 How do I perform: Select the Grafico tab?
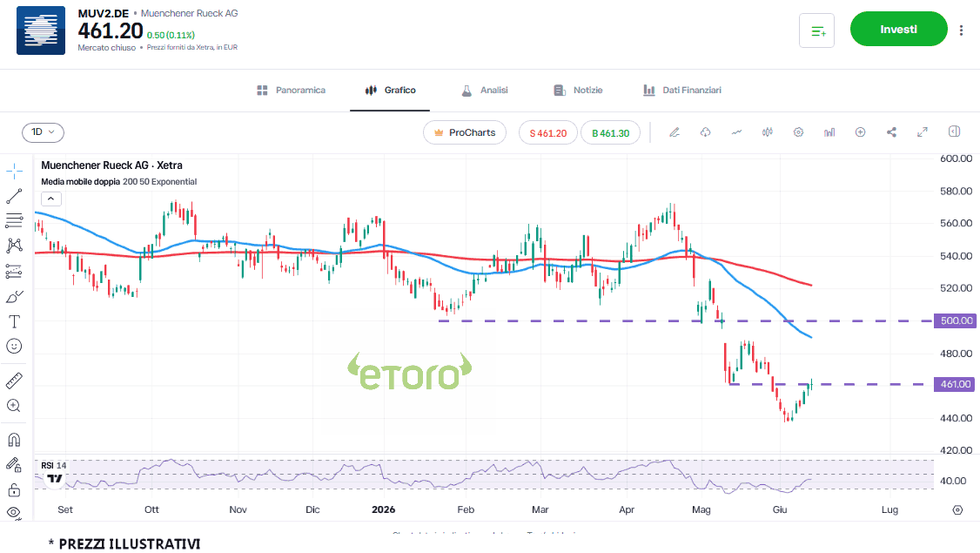click(391, 90)
